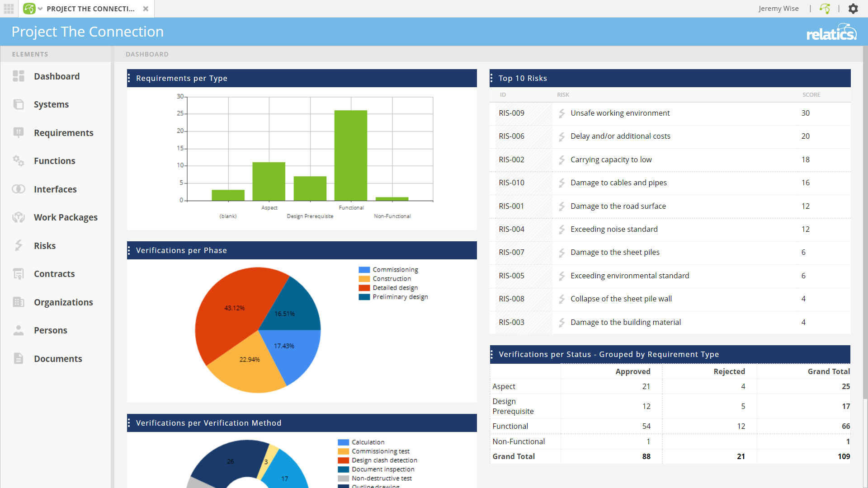
Task: Open the Requirements per Type panel options dots
Action: point(130,78)
